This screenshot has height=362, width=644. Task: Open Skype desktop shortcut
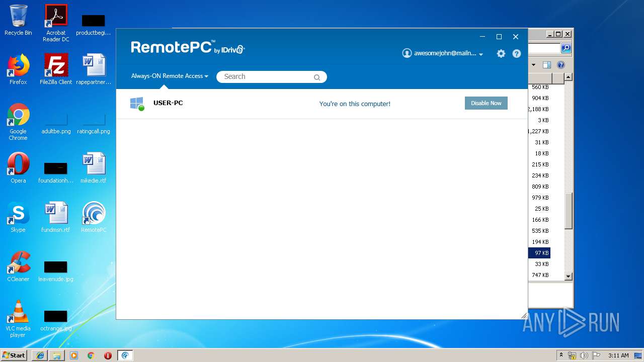click(18, 217)
